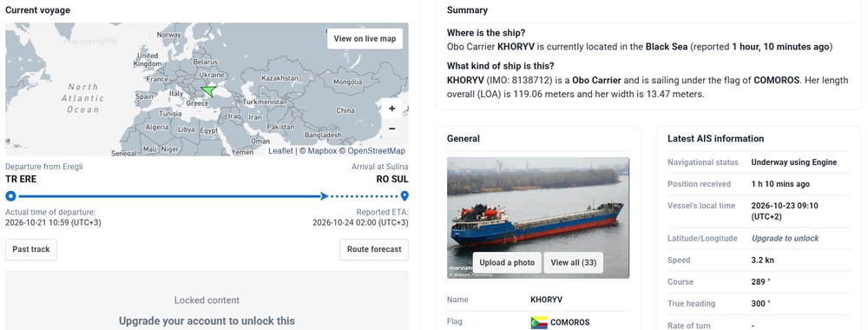The width and height of the screenshot is (868, 330).
Task: Click the green ship marker on map
Action: tap(208, 90)
